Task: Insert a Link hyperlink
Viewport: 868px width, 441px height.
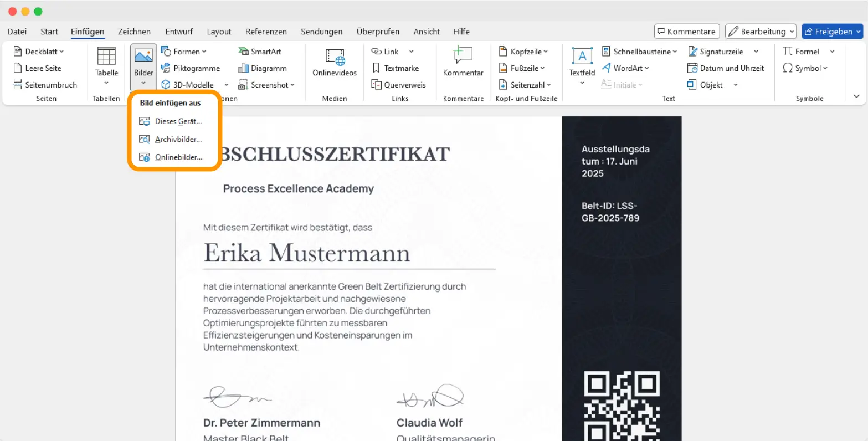Action: [x=385, y=52]
